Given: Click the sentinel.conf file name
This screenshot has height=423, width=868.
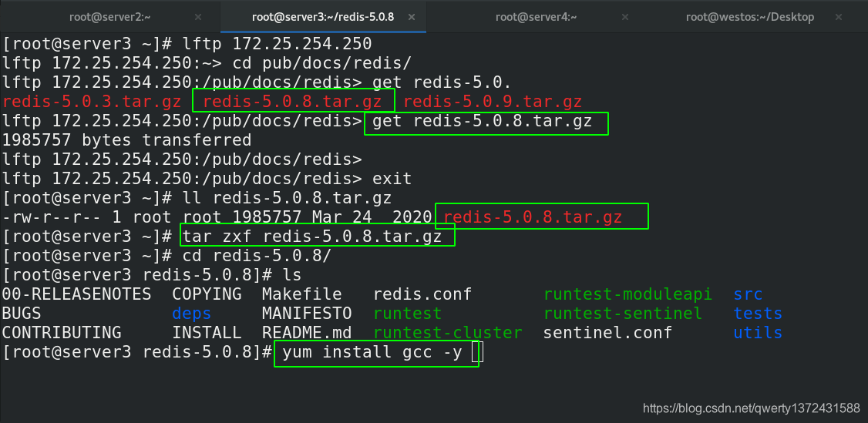Looking at the screenshot, I should (607, 333).
